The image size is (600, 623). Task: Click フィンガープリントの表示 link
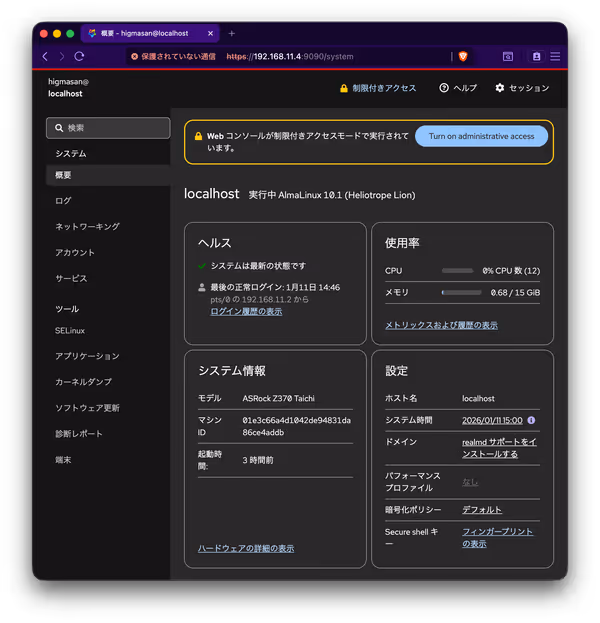pyautogui.click(x=497, y=538)
